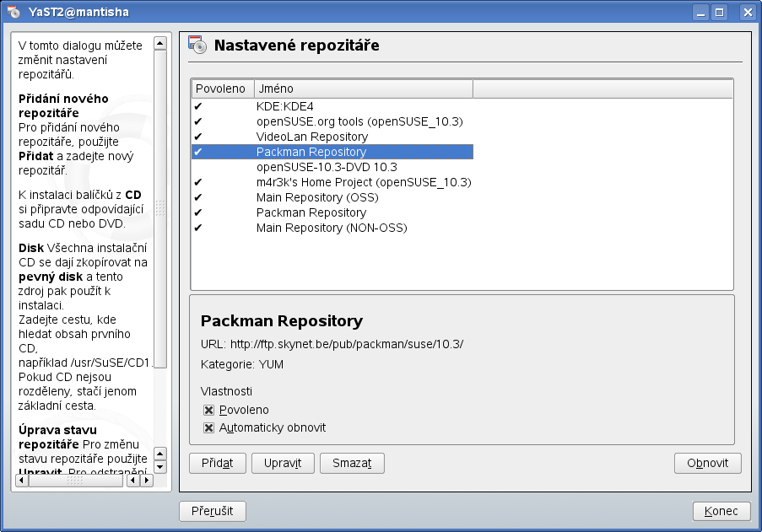Click the Upravit button
The height and width of the screenshot is (532, 762).
(283, 463)
